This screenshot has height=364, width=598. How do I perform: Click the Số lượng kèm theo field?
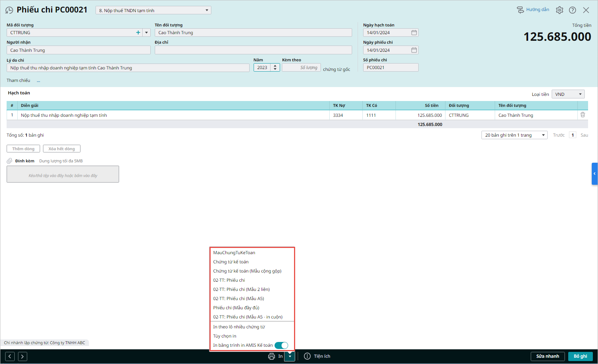301,68
